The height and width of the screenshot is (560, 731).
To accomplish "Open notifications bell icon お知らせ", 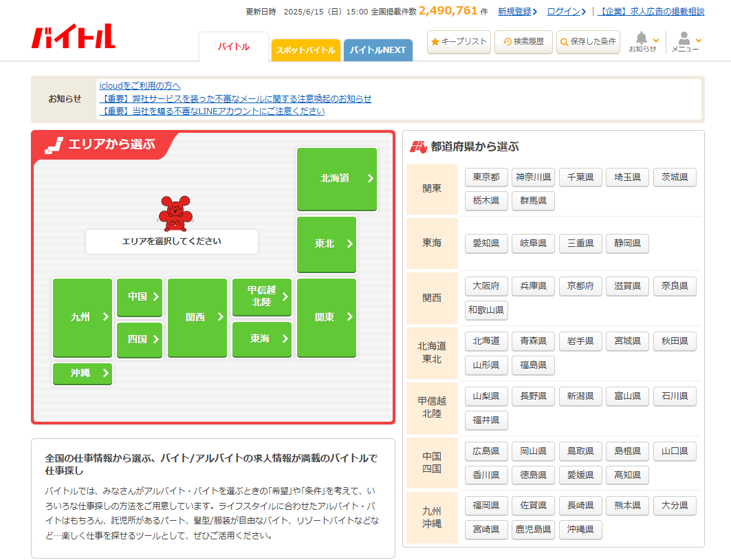I will point(643,42).
